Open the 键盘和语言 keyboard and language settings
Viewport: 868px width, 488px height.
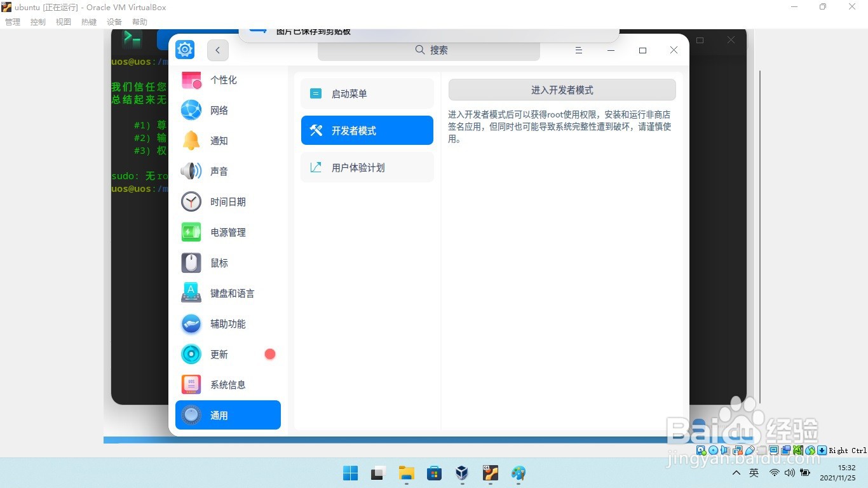tap(227, 294)
